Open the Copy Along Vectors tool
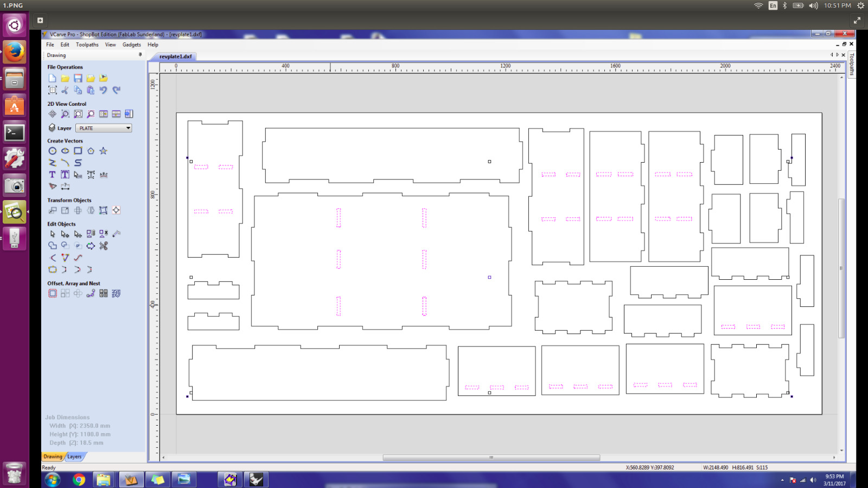This screenshot has width=868, height=488. (x=91, y=293)
